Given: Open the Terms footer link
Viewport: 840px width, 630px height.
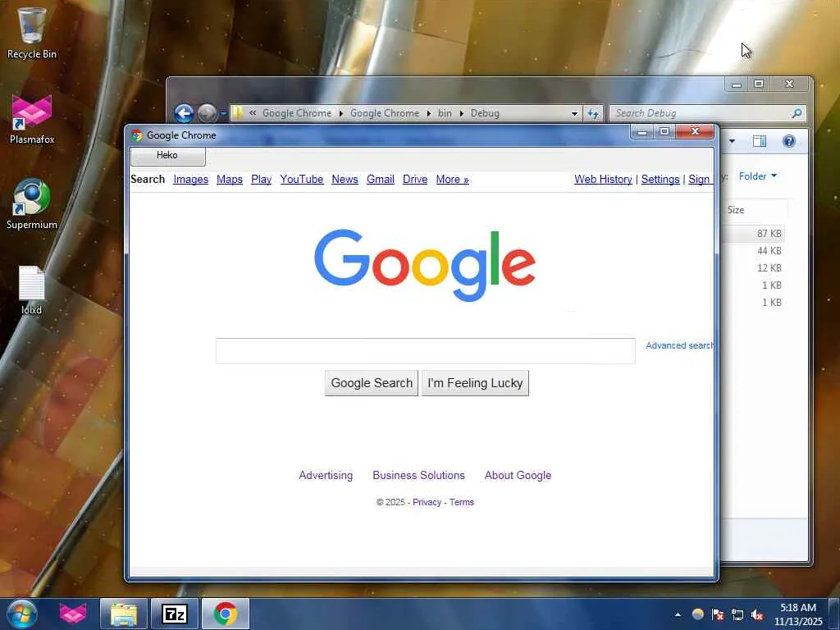Looking at the screenshot, I should [x=461, y=502].
